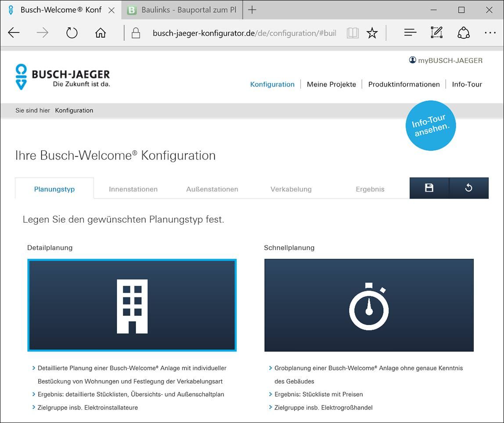This screenshot has width=504, height=423.
Task: Click the Busch-Jaeger logo
Action: tap(63, 76)
